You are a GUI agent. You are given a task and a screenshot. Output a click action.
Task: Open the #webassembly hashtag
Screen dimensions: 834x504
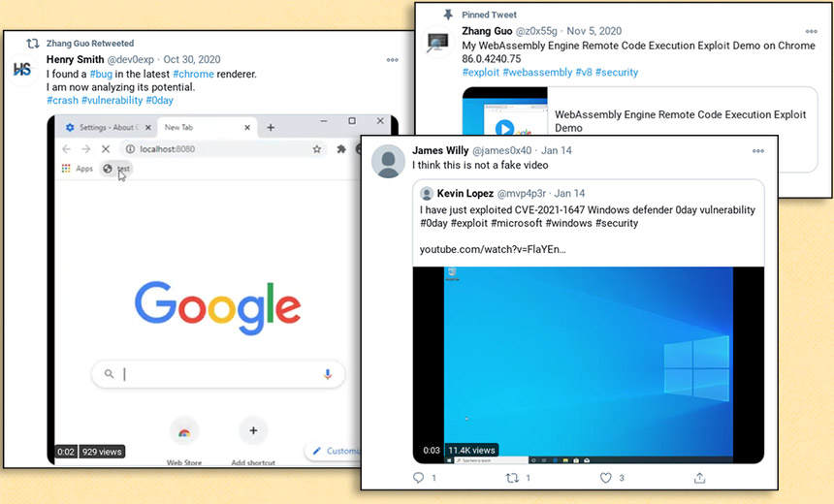point(537,73)
